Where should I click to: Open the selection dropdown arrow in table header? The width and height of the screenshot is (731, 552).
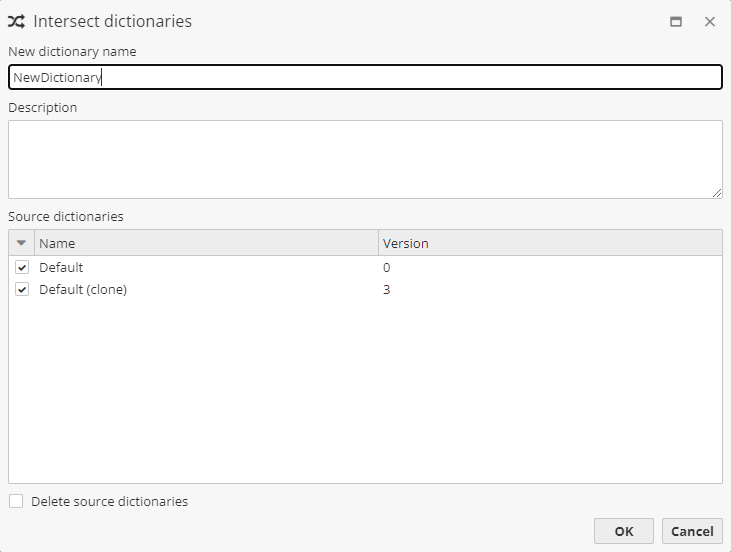[21, 243]
